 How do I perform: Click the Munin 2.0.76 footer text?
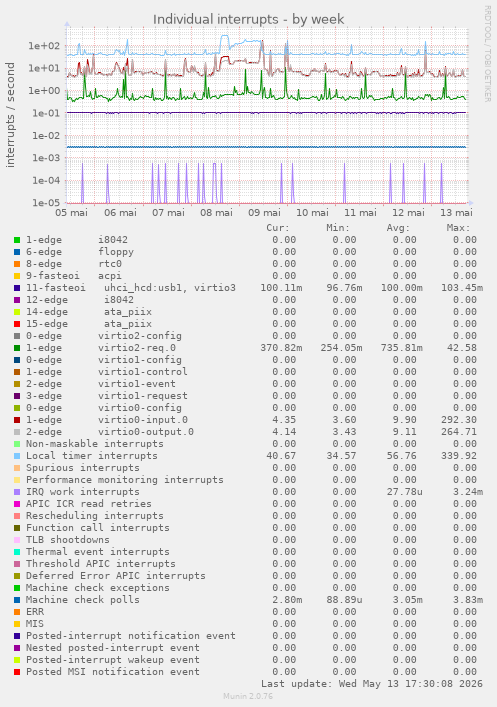(x=248, y=696)
